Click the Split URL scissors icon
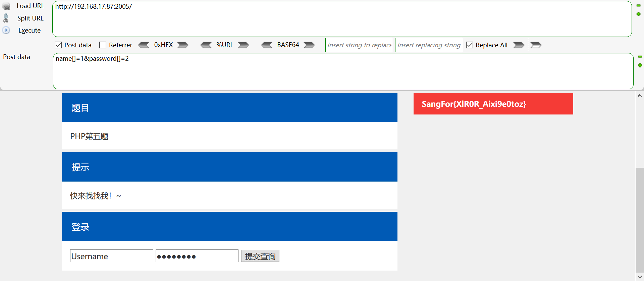 6,18
